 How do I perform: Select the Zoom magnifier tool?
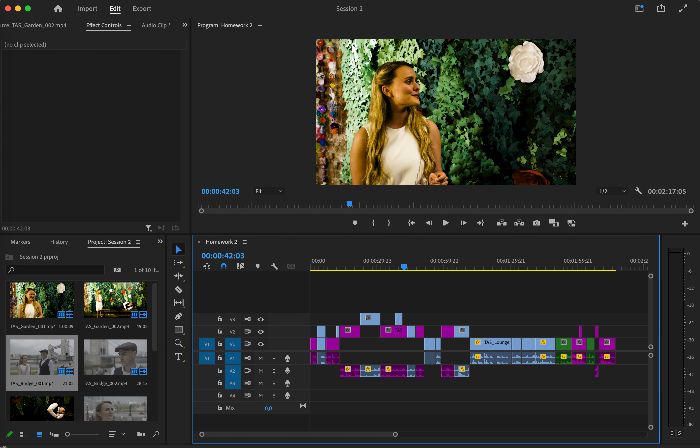tap(179, 343)
